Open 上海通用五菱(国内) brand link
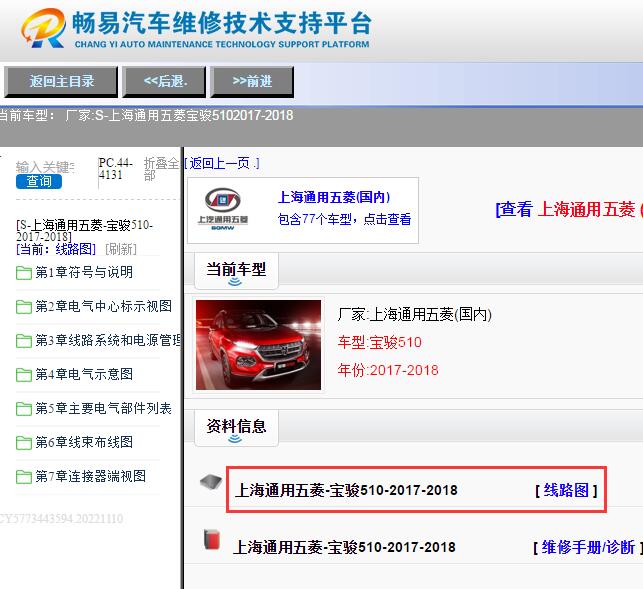 tap(334, 197)
